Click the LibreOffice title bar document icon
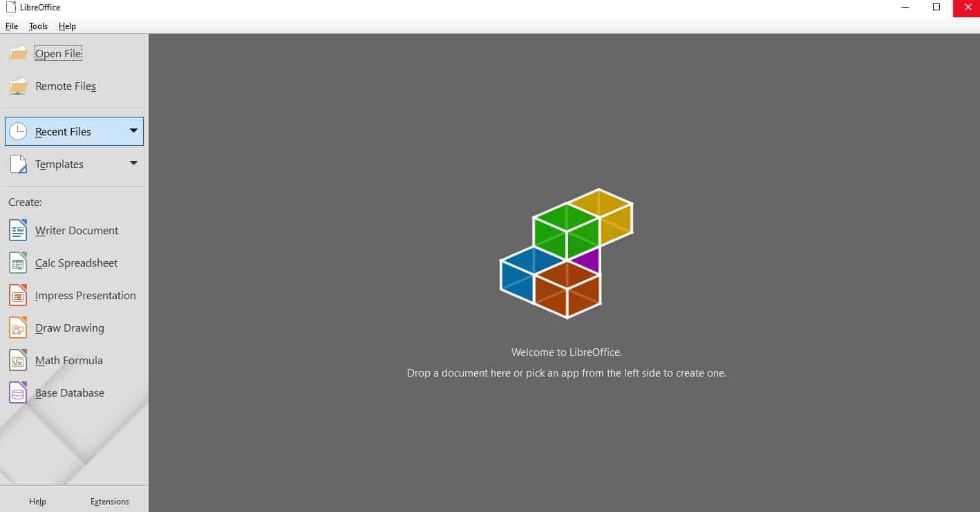Image resolution: width=980 pixels, height=512 pixels. click(10, 8)
